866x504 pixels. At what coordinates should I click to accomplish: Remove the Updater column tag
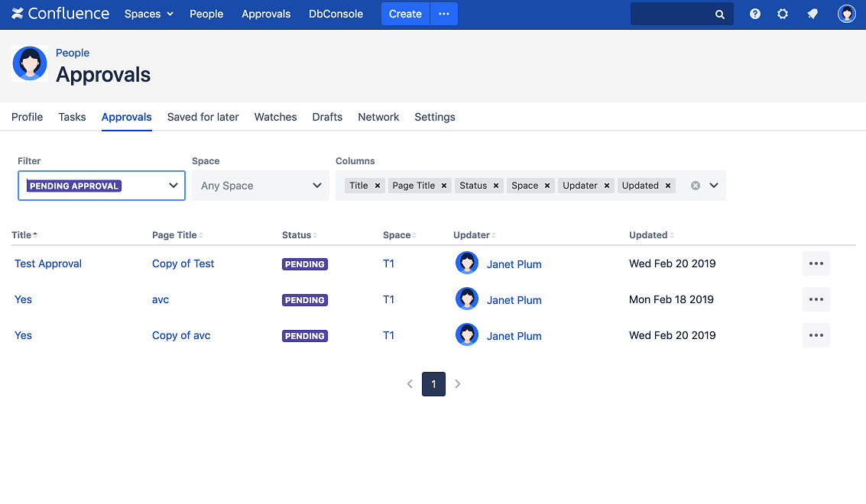pos(607,186)
